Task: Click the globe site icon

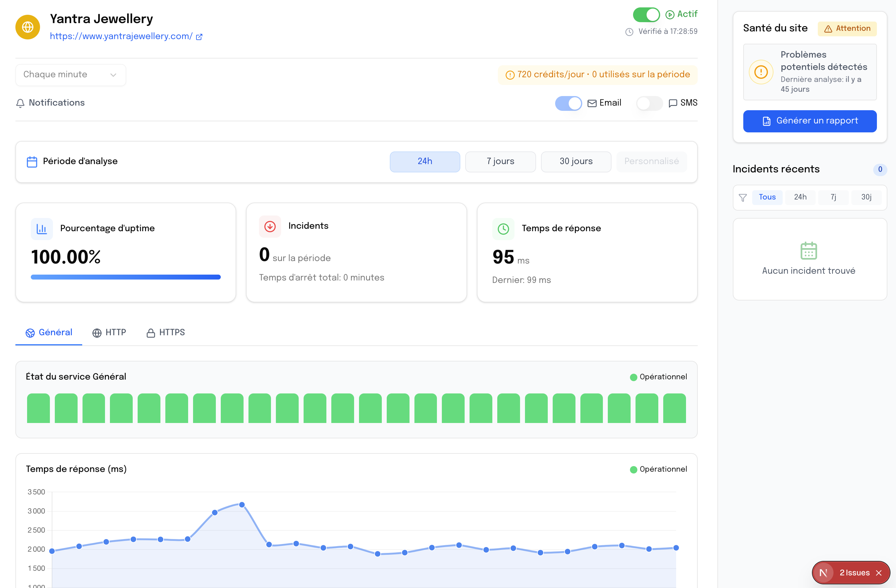Action: [27, 27]
